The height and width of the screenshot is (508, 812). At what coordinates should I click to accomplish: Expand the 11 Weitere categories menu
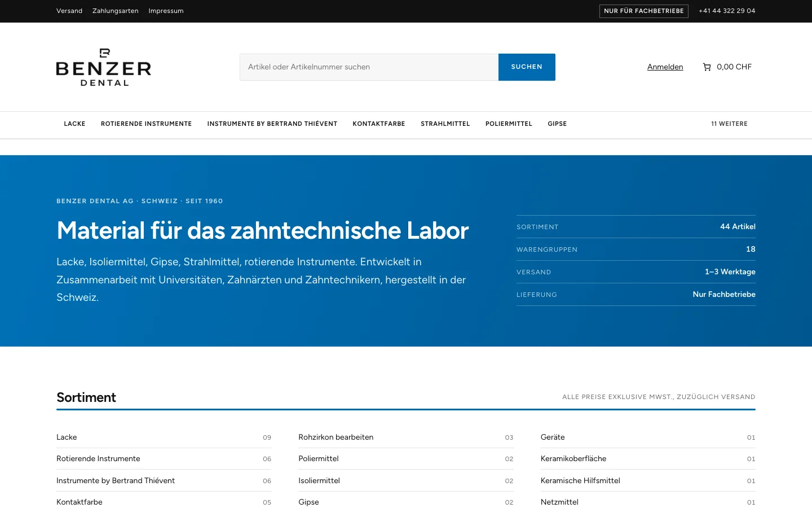click(729, 124)
